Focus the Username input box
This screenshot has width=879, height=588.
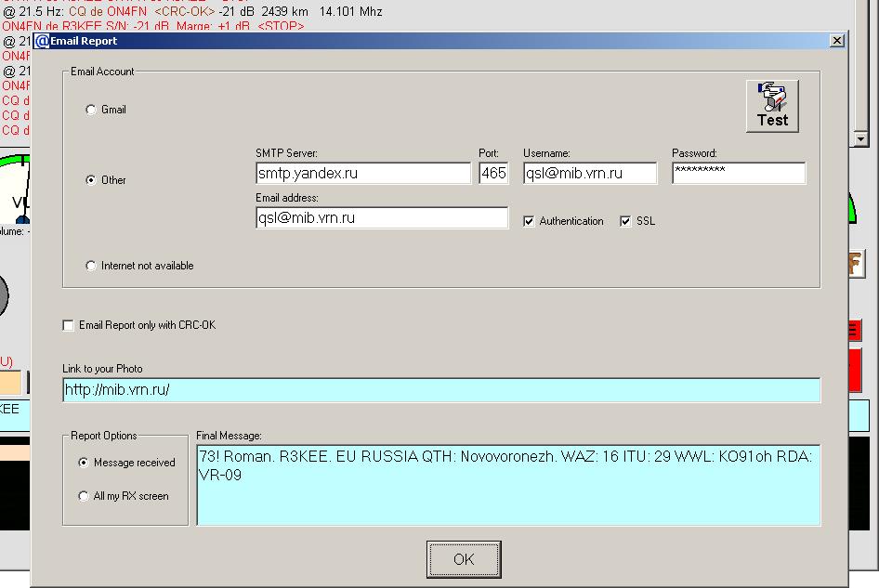point(589,173)
